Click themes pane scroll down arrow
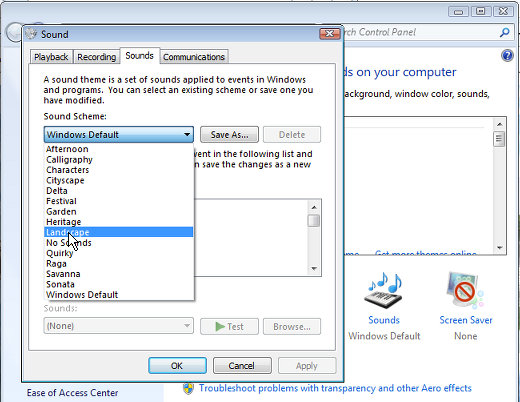This screenshot has width=520, height=402. 499,248
